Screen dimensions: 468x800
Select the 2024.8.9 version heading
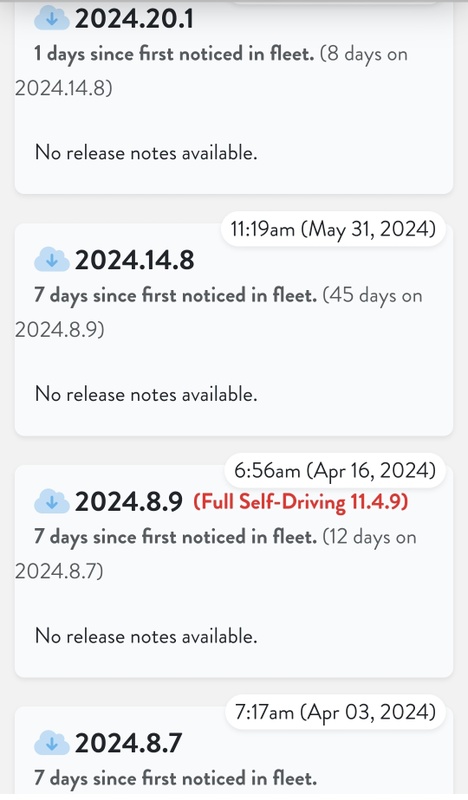click(x=129, y=502)
